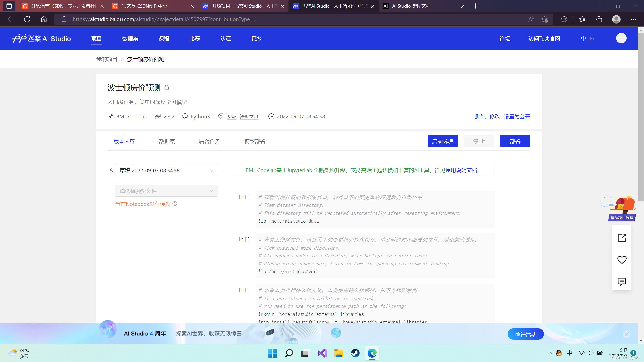Viewport: 644px width, 362px height.
Task: Open the 使用说明文档 link
Action: click(x=461, y=170)
